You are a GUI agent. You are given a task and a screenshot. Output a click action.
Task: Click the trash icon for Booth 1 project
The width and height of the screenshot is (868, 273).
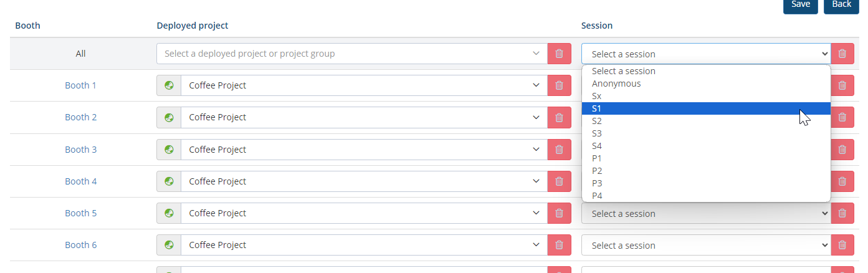(559, 85)
